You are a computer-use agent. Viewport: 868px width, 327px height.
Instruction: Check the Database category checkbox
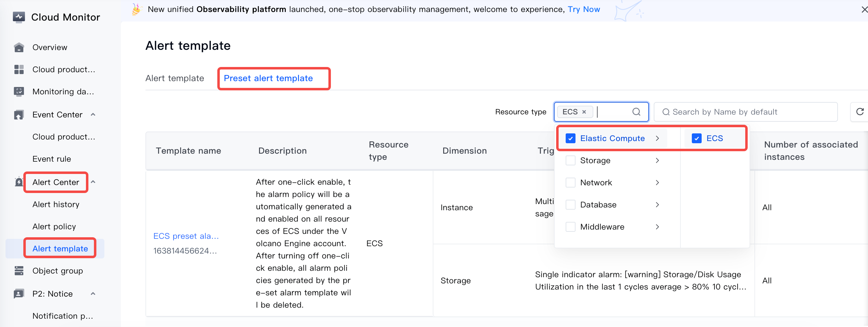pos(570,205)
